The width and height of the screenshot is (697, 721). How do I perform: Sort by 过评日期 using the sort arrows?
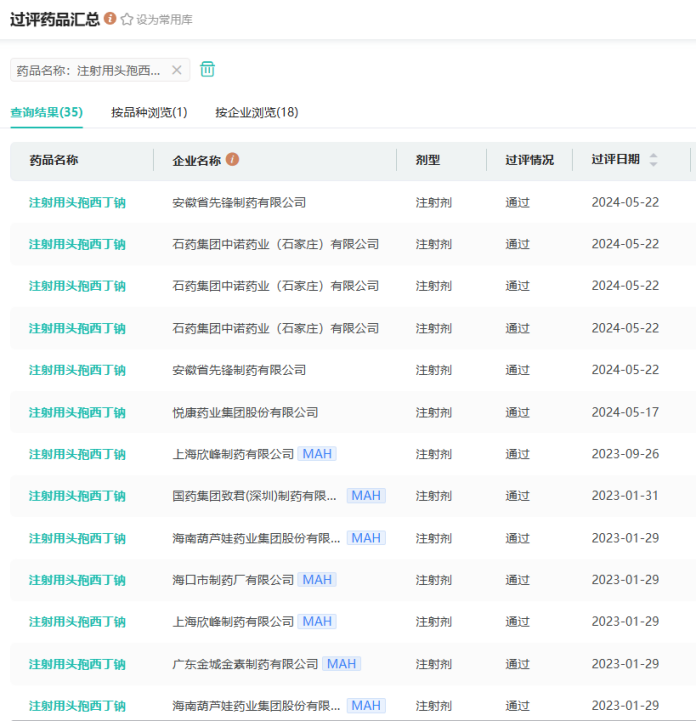point(654,160)
